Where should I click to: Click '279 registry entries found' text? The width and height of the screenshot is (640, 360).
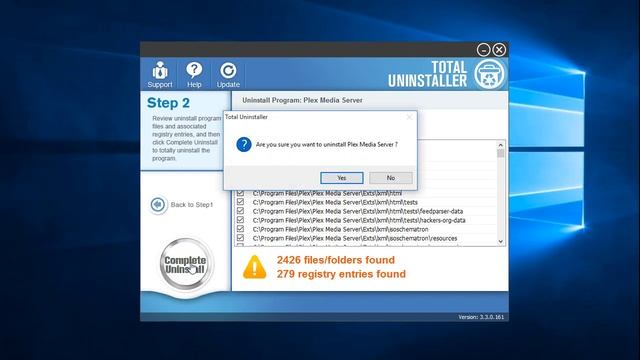click(x=341, y=274)
